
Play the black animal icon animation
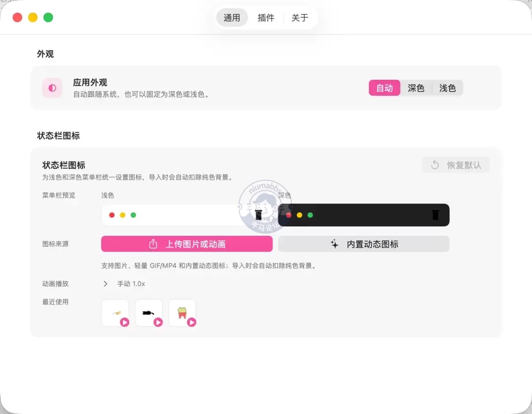[158, 322]
